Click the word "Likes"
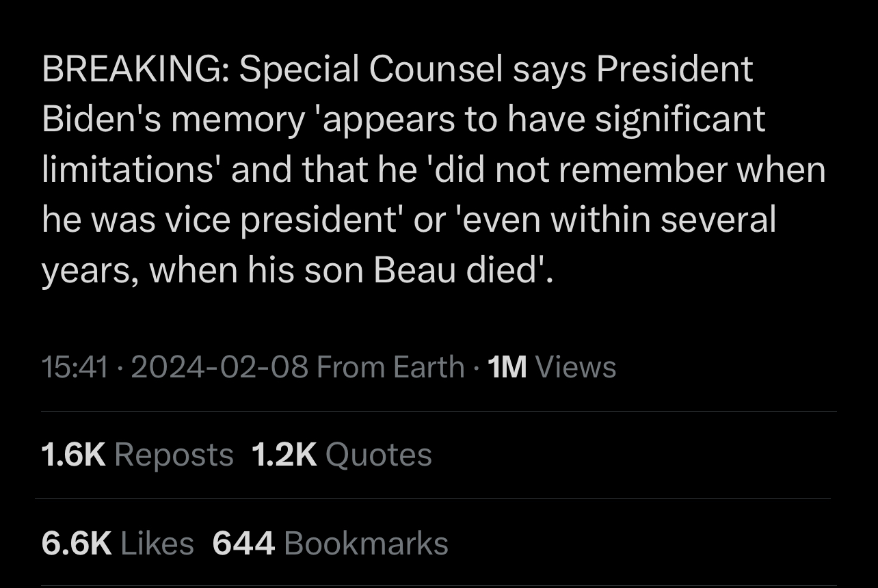This screenshot has width=878, height=588. click(157, 544)
